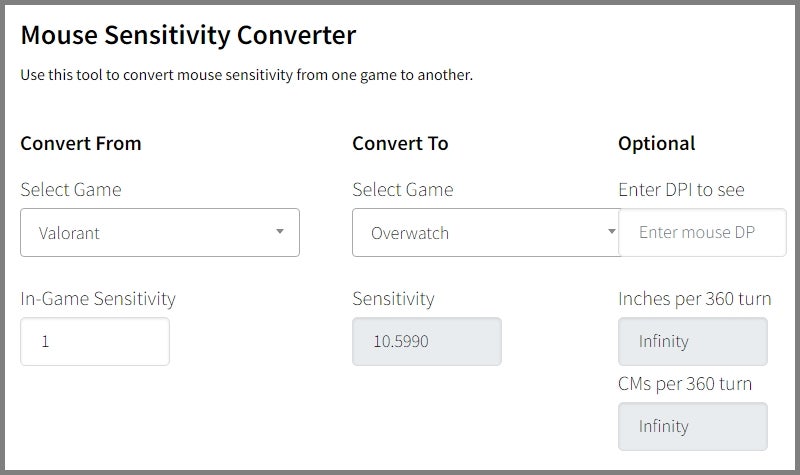This screenshot has width=800, height=475.
Task: Click the Convert From section heading
Action: [81, 143]
